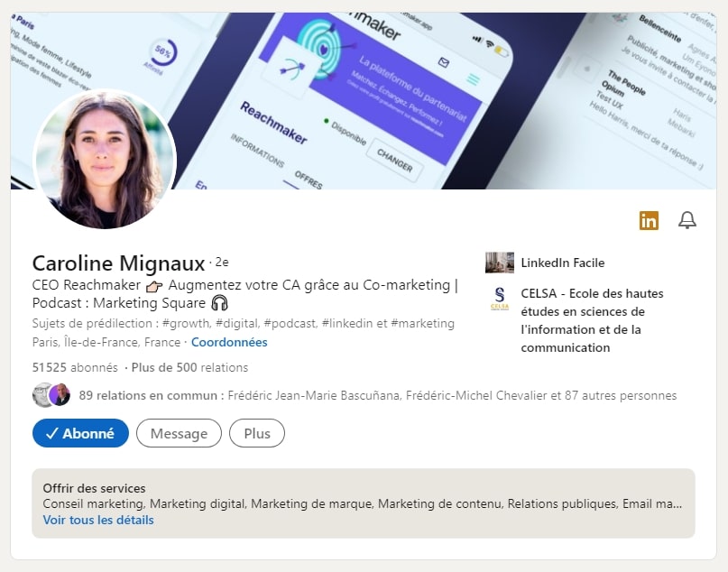Click the CELSA school logo icon

[x=499, y=299]
